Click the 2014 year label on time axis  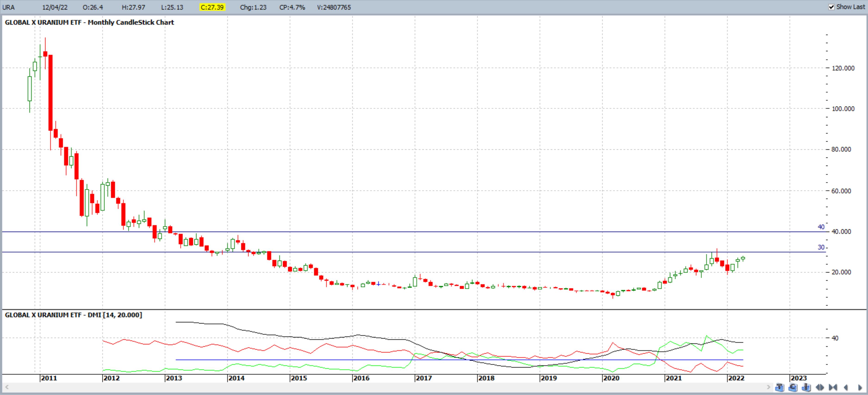[x=236, y=378]
